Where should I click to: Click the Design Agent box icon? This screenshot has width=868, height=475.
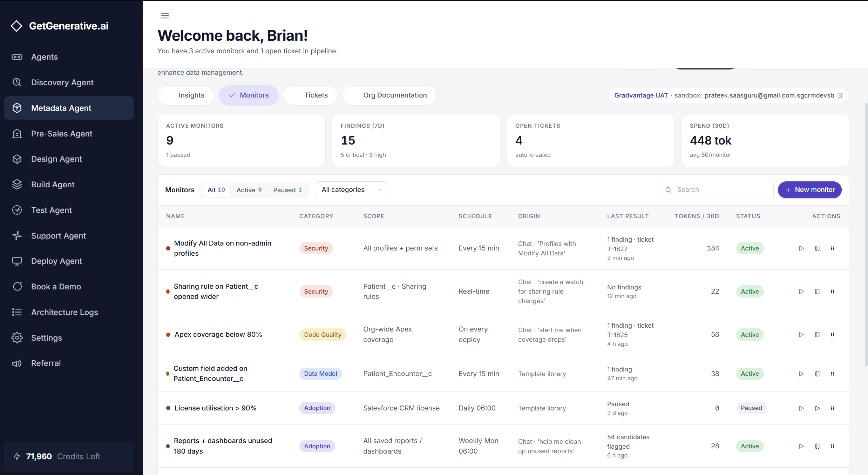(x=17, y=159)
